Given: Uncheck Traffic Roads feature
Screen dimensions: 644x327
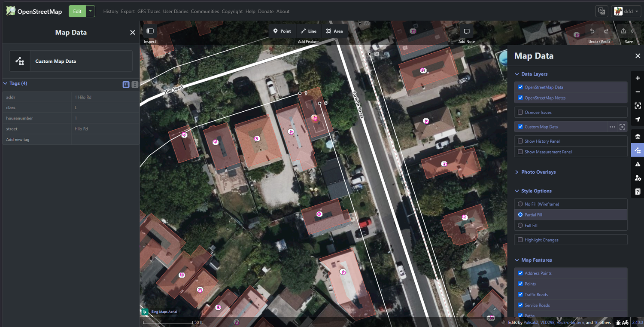Looking at the screenshot, I should pos(520,294).
